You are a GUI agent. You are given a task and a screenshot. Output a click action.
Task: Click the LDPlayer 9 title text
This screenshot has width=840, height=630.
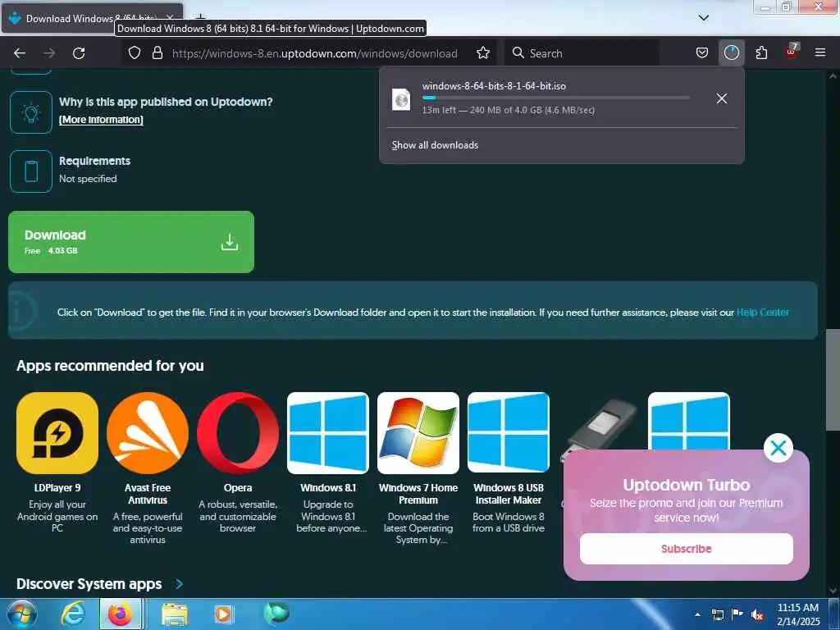click(57, 488)
